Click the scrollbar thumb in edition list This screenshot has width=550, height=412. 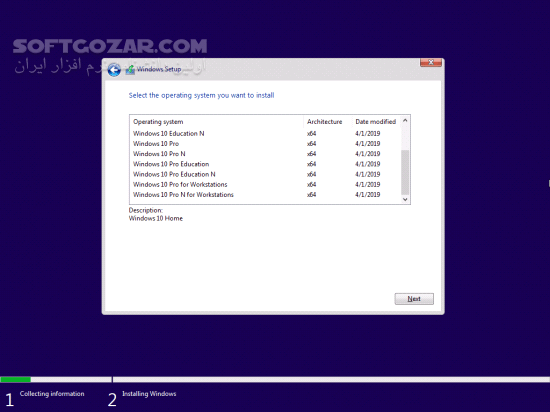coord(405,172)
